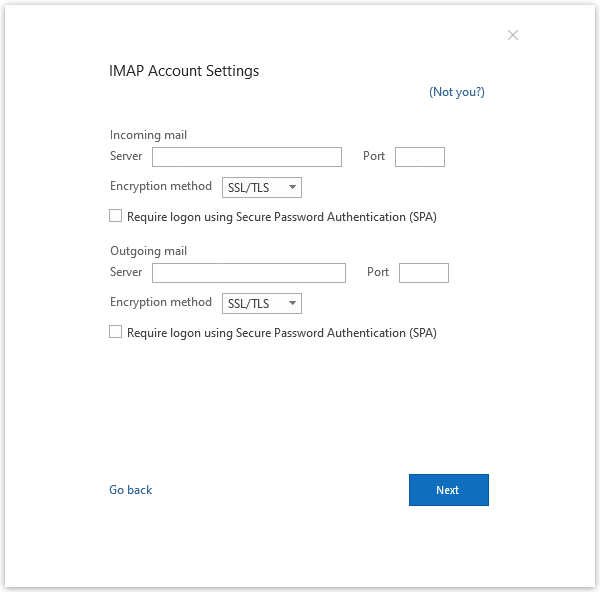Enable SPA checkbox for outgoing mail
600x592 pixels.
pyautogui.click(x=116, y=332)
